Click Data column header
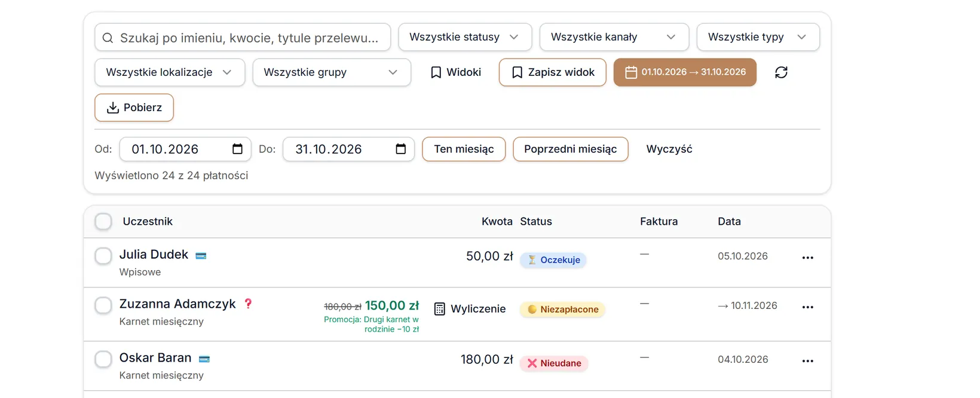980x398 pixels. (729, 221)
